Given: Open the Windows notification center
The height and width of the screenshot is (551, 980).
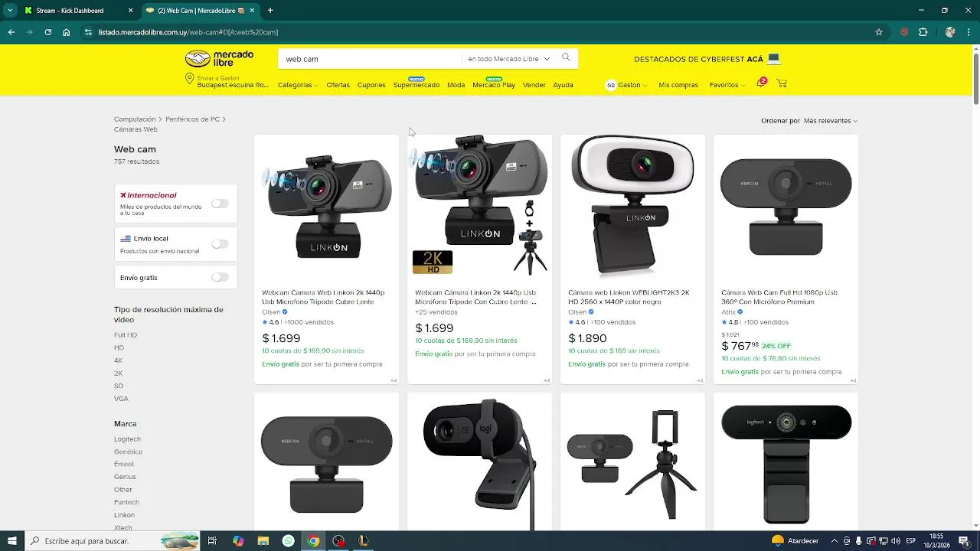Looking at the screenshot, I should (964, 541).
